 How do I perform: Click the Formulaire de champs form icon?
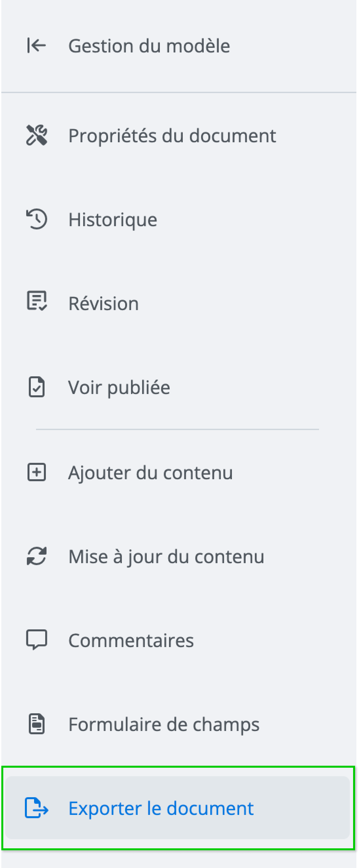coord(36,724)
